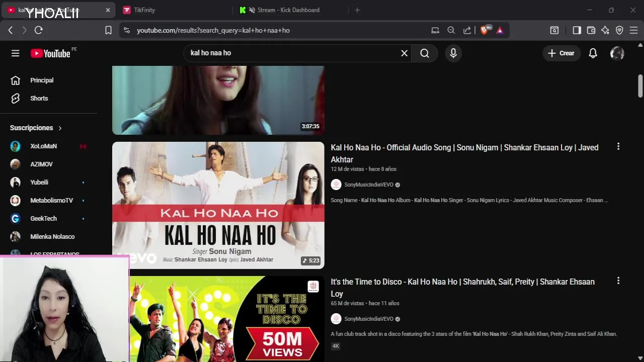This screenshot has height=362, width=644.
Task: Play the Kal Ho Naa Ho Official Audio thumbnail
Action: point(218,205)
